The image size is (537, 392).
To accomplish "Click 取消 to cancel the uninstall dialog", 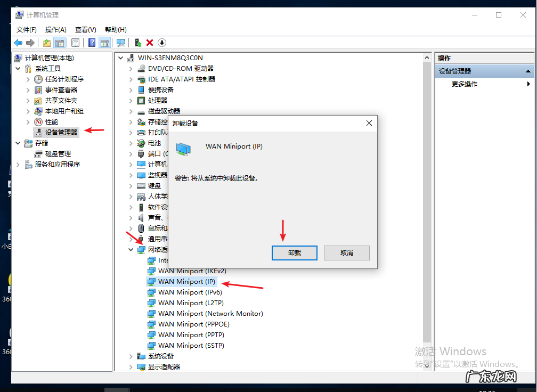I will coord(346,252).
